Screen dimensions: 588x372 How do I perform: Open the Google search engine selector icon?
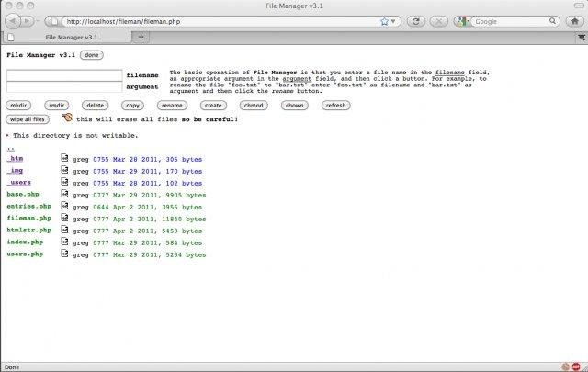462,21
